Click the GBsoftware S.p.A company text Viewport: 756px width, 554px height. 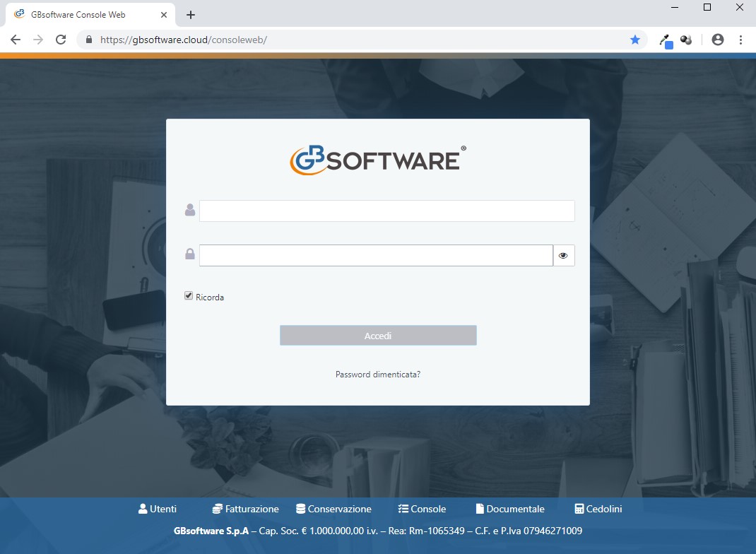211,531
